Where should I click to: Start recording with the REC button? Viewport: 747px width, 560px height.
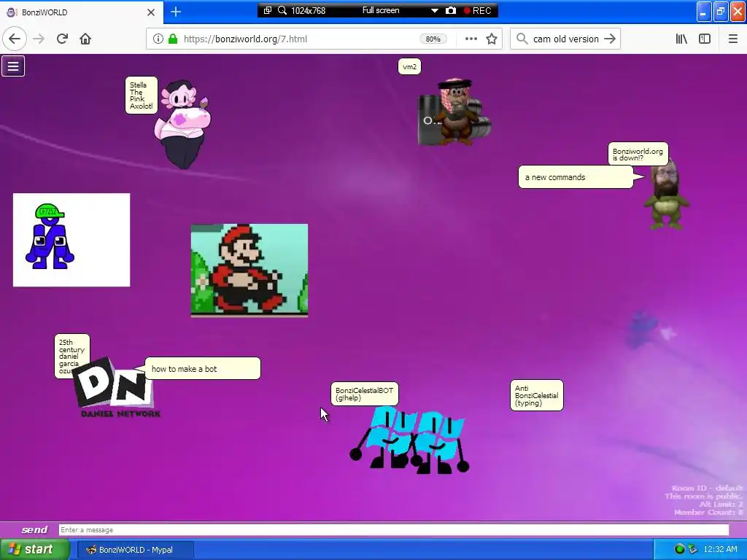point(477,10)
